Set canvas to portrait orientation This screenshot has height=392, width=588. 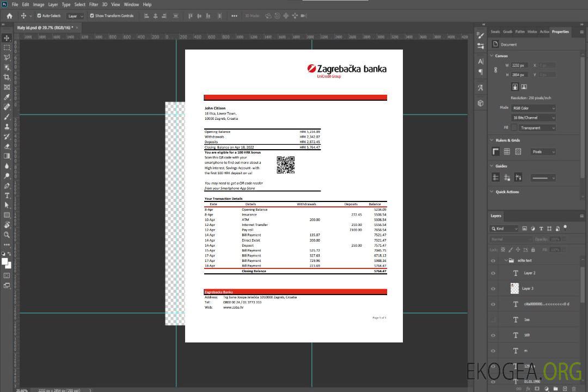pyautogui.click(x=515, y=87)
